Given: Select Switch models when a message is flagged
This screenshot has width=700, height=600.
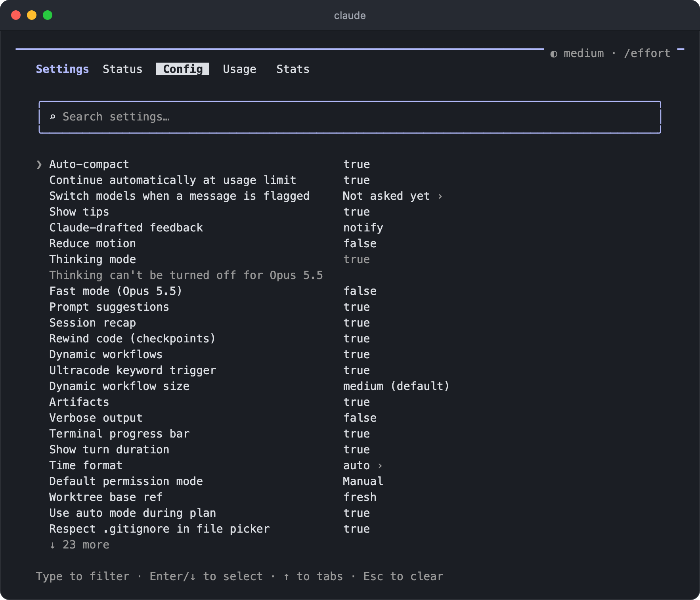Looking at the screenshot, I should [x=179, y=196].
